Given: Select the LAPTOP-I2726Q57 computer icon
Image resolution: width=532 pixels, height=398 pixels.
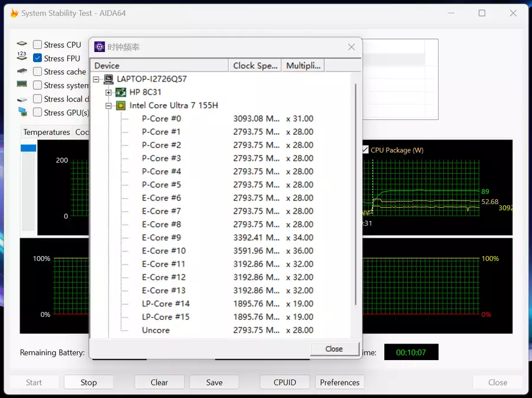Looking at the screenshot, I should [x=109, y=79].
